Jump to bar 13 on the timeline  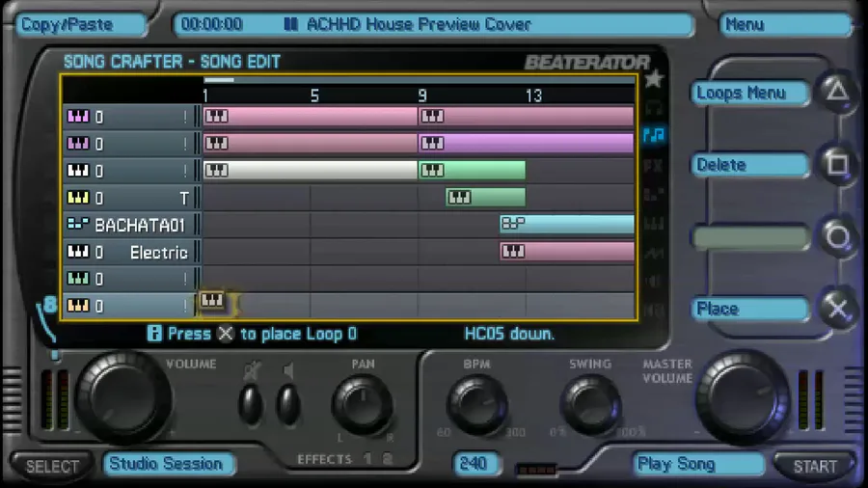pos(533,95)
